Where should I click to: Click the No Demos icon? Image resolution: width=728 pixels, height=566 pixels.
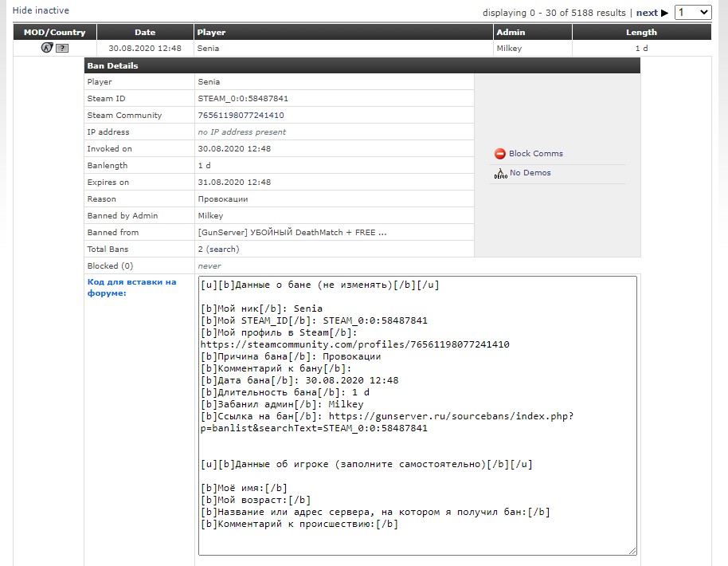pyautogui.click(x=500, y=173)
